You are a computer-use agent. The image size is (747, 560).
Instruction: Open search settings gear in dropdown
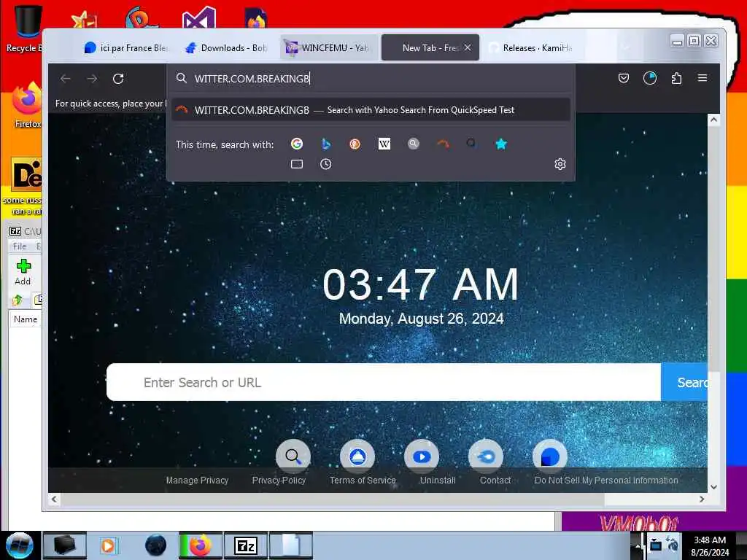tap(560, 164)
